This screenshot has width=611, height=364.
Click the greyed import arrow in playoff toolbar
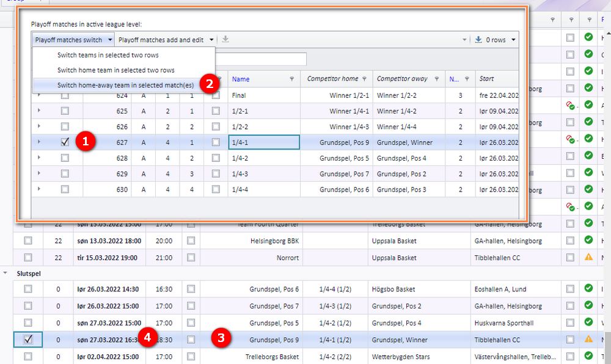point(225,39)
